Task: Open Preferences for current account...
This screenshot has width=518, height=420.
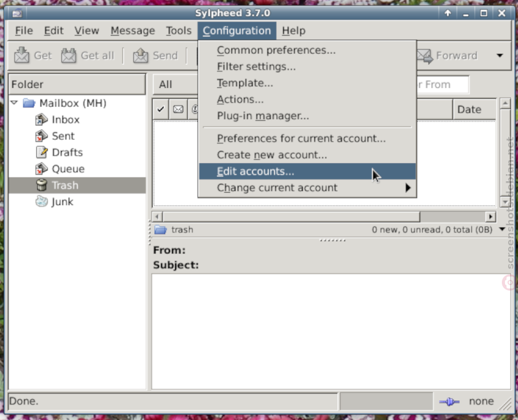Action: pyautogui.click(x=307, y=138)
